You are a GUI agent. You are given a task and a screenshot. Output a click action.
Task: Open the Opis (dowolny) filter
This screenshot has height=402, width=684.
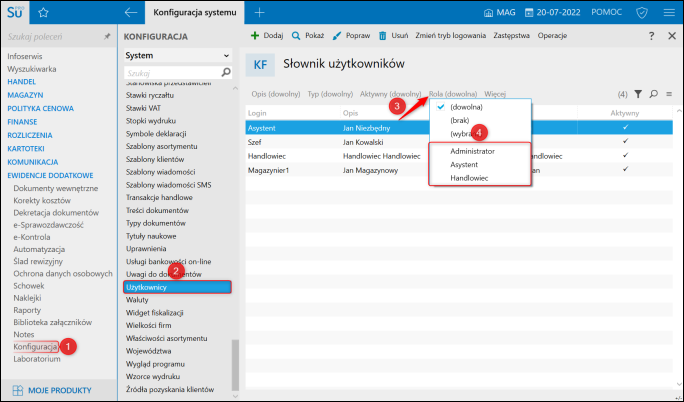click(x=276, y=94)
